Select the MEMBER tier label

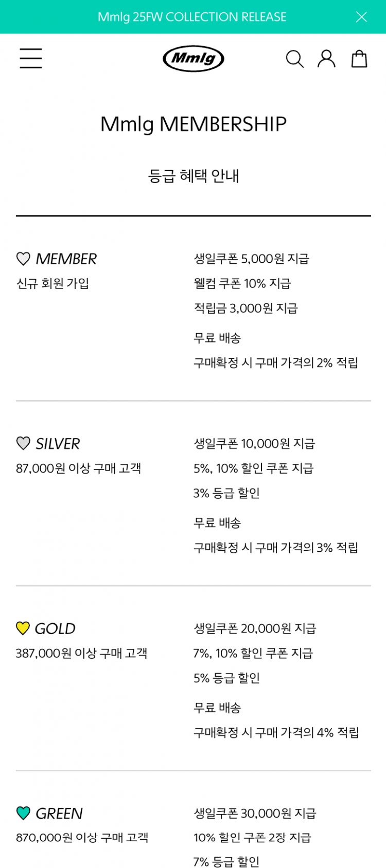click(66, 259)
